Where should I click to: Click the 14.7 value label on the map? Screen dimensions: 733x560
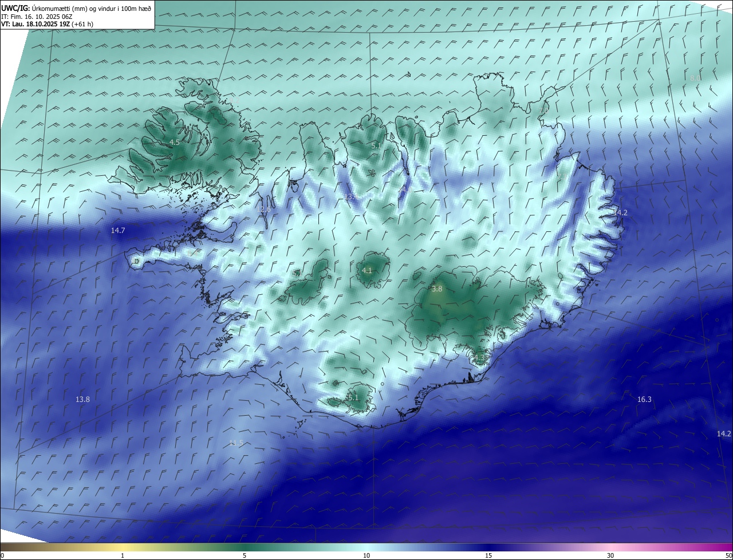coord(118,230)
